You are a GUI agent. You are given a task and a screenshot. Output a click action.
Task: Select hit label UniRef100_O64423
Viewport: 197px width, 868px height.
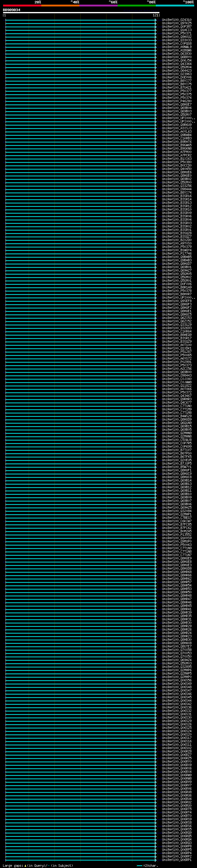[x=177, y=71]
